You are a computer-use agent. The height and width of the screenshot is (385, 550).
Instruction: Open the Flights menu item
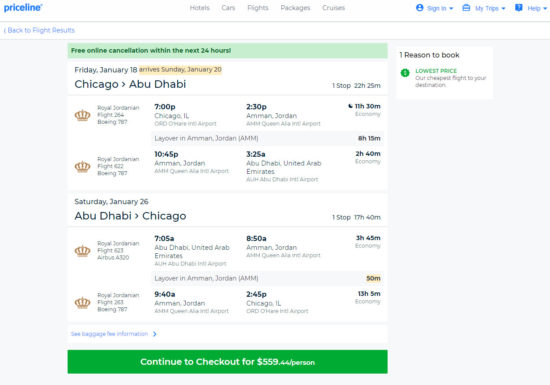(x=258, y=8)
